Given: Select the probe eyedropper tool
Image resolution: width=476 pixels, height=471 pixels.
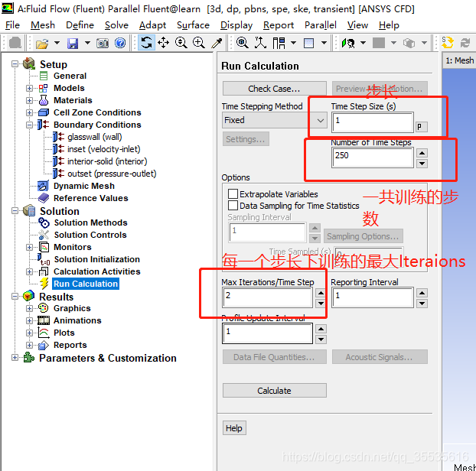Looking at the screenshot, I should tap(217, 43).
